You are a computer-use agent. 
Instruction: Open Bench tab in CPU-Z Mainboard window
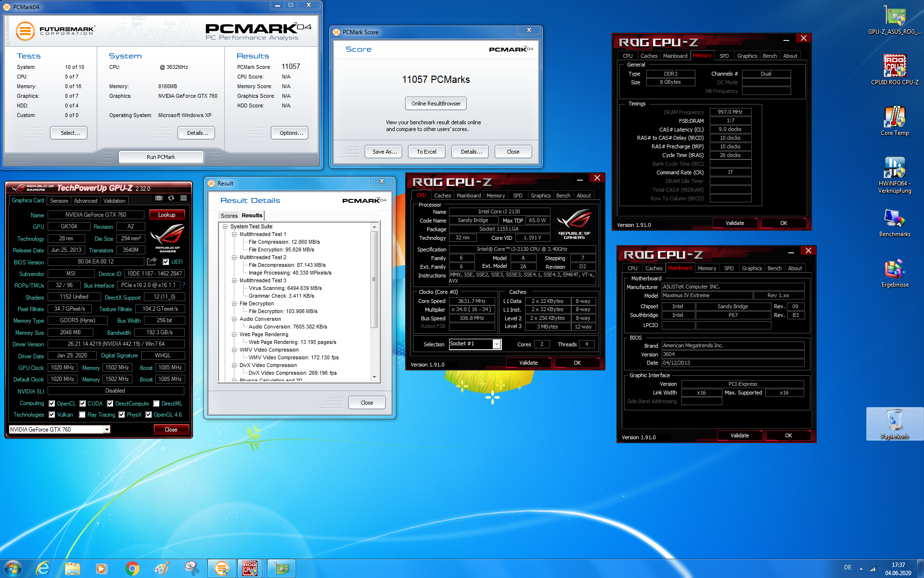[774, 268]
